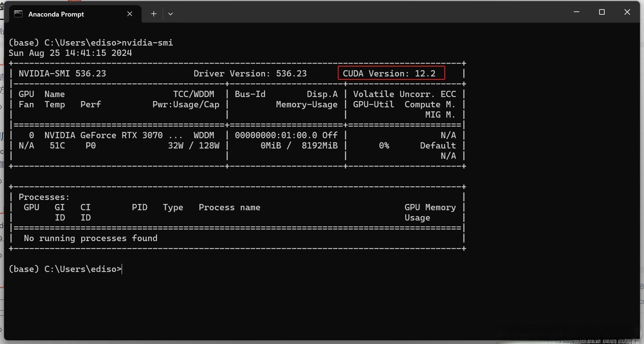Click 'No running processes found' text
The height and width of the screenshot is (344, 644).
point(91,238)
